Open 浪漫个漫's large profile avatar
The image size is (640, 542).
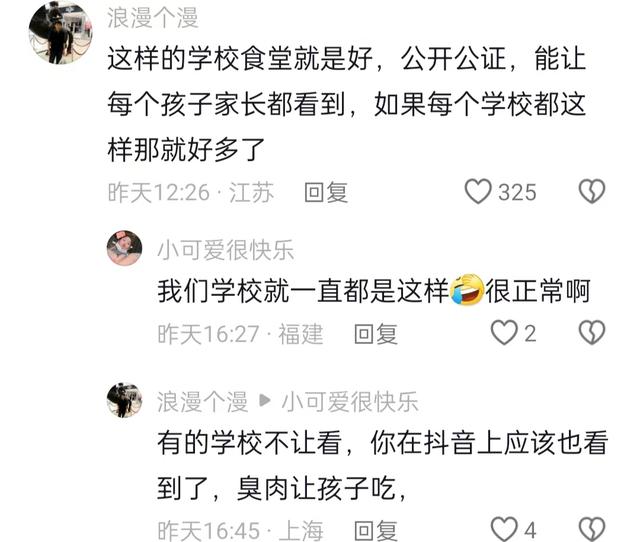(x=60, y=33)
